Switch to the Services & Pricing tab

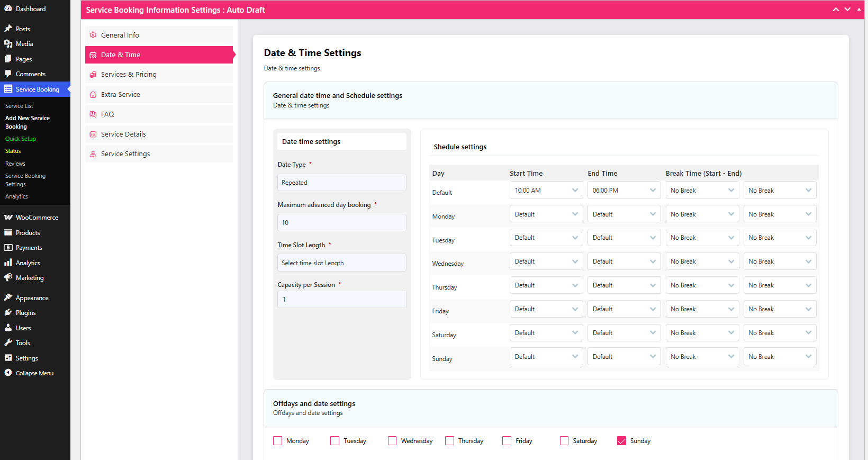(129, 75)
